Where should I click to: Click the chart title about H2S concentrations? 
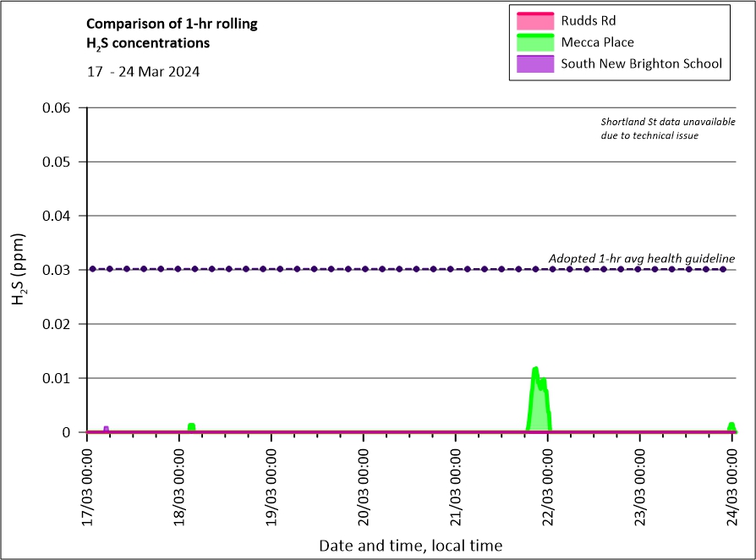click(172, 33)
